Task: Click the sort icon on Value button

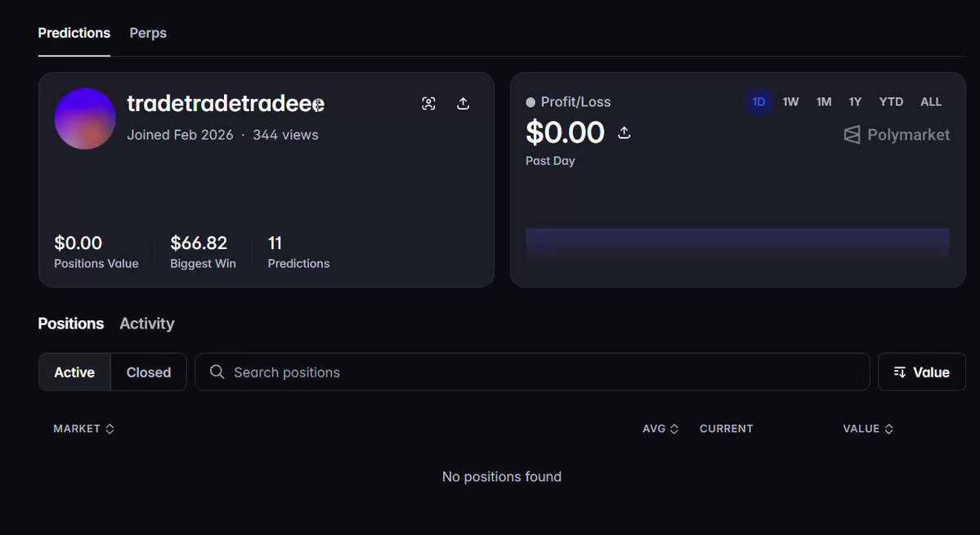Action: [899, 372]
